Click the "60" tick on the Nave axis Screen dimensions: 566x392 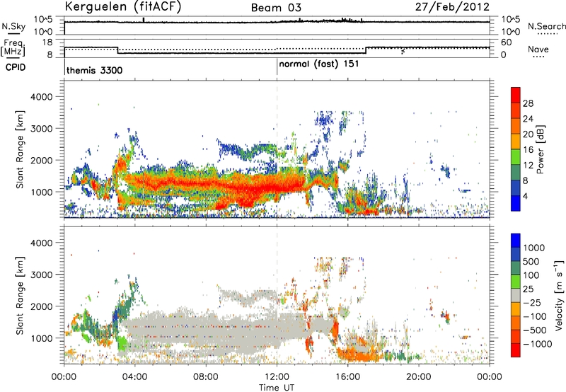(x=507, y=42)
